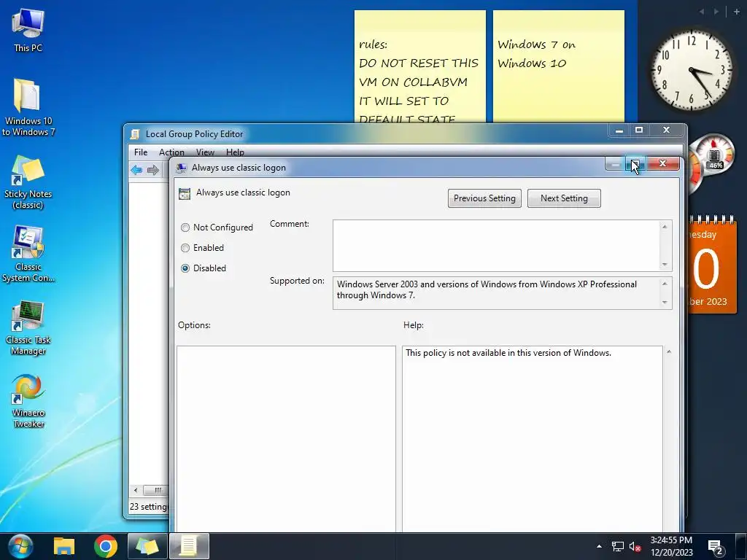Open the Windows 10 to Windows 7 folder
This screenshot has height=560, width=747.
(28, 107)
